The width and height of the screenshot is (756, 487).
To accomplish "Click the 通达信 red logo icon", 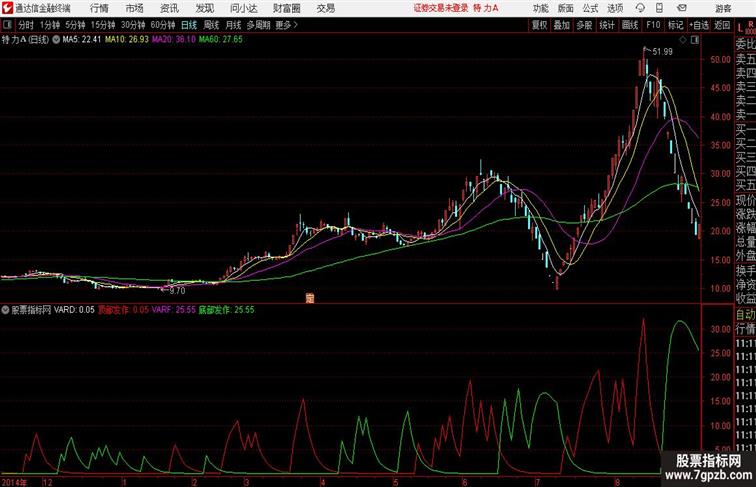I will click(x=7, y=8).
